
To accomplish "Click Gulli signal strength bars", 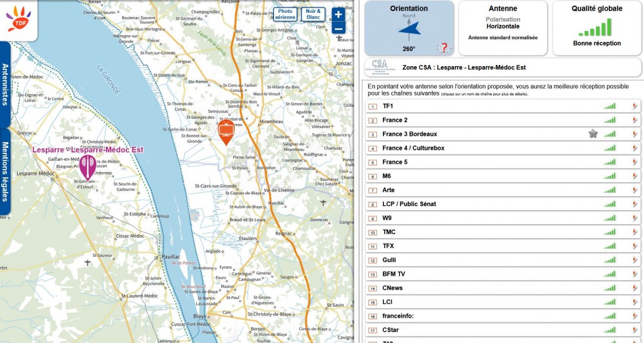I will [x=610, y=260].
